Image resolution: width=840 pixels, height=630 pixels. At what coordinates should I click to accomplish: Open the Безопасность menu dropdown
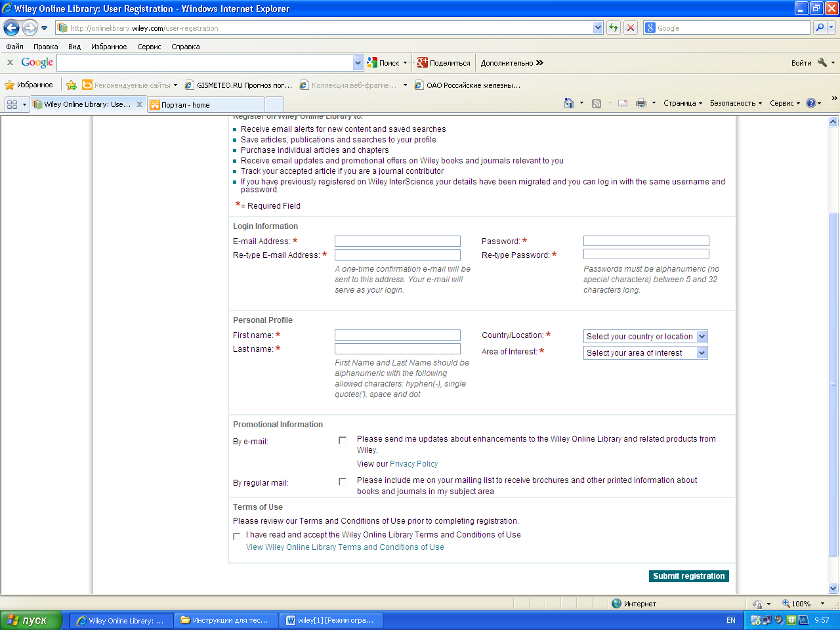coord(736,103)
